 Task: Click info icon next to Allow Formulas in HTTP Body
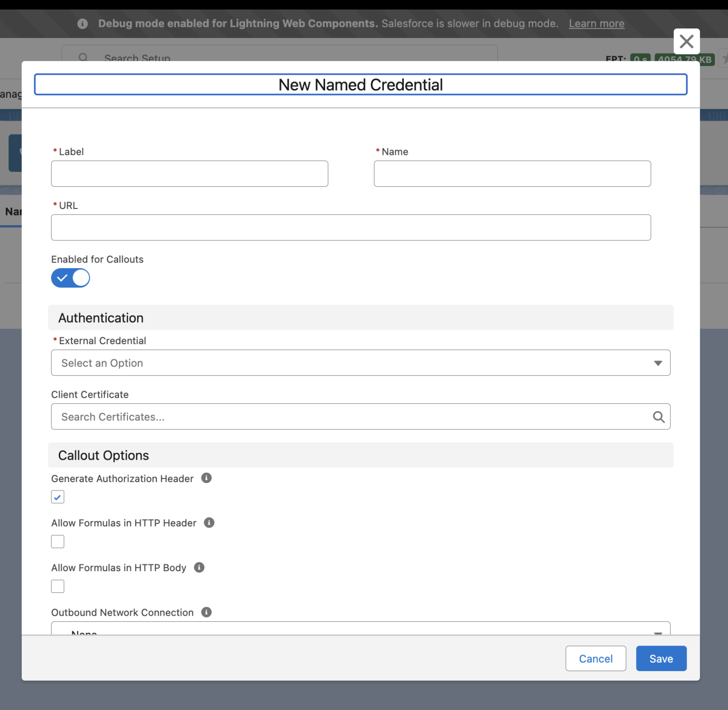pos(199,567)
